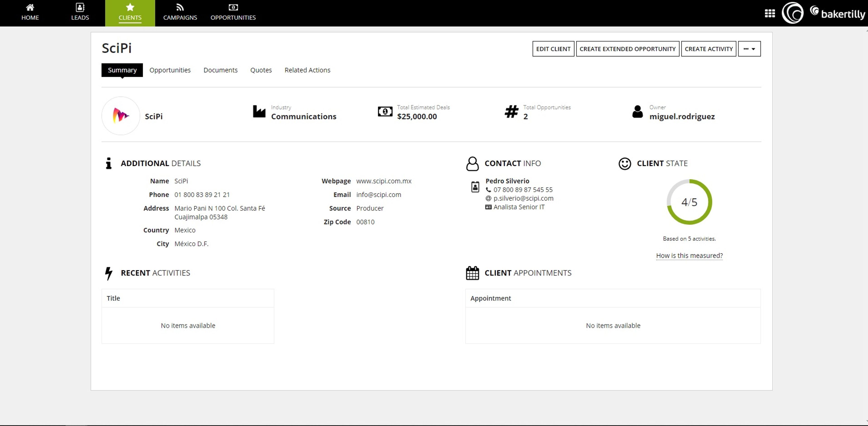Click the hash Total Opportunities icon
The width and height of the screenshot is (868, 426).
(x=511, y=111)
